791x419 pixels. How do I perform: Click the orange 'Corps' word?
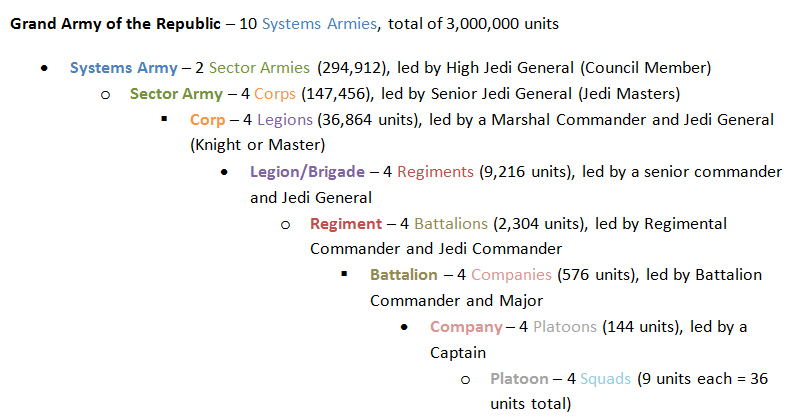click(x=275, y=94)
